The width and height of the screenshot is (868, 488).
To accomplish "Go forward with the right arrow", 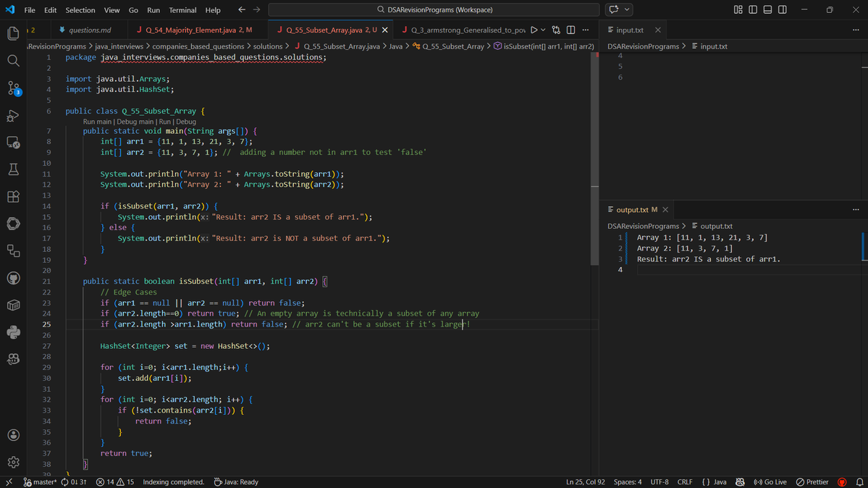I will tap(256, 9).
